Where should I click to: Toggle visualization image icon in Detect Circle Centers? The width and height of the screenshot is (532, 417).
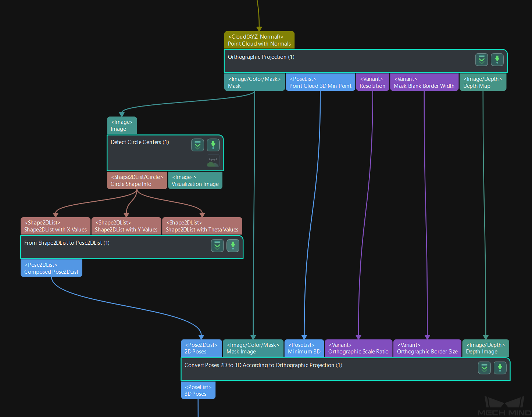coord(213,161)
